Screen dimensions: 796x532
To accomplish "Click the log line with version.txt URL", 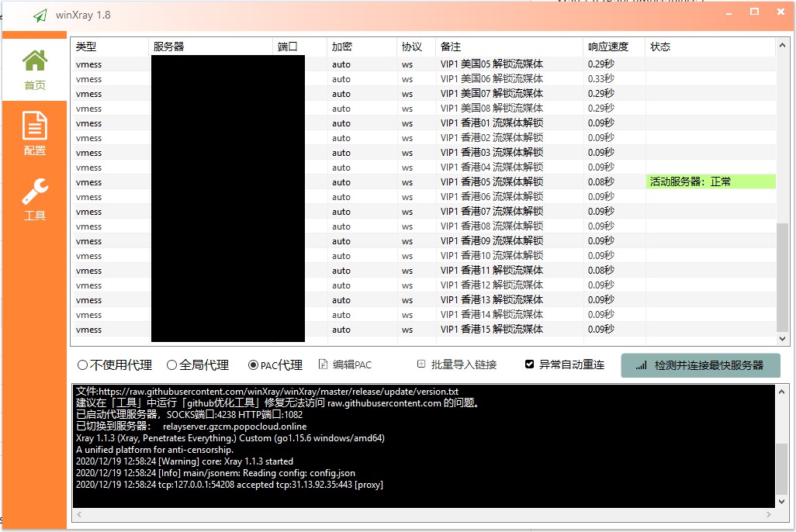I will click(267, 392).
